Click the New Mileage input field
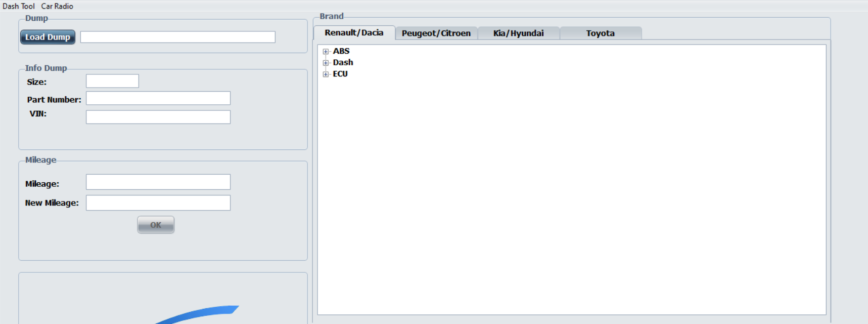The width and height of the screenshot is (868, 324). 158,203
